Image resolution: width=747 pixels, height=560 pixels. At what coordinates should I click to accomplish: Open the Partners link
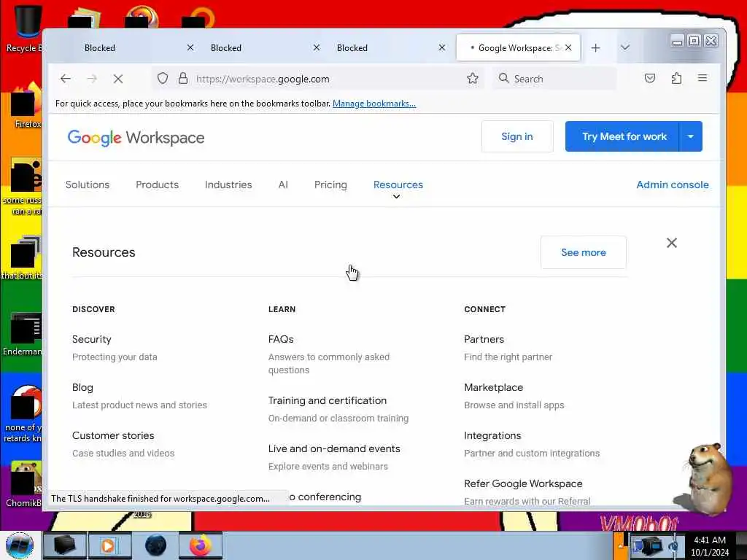coord(484,339)
